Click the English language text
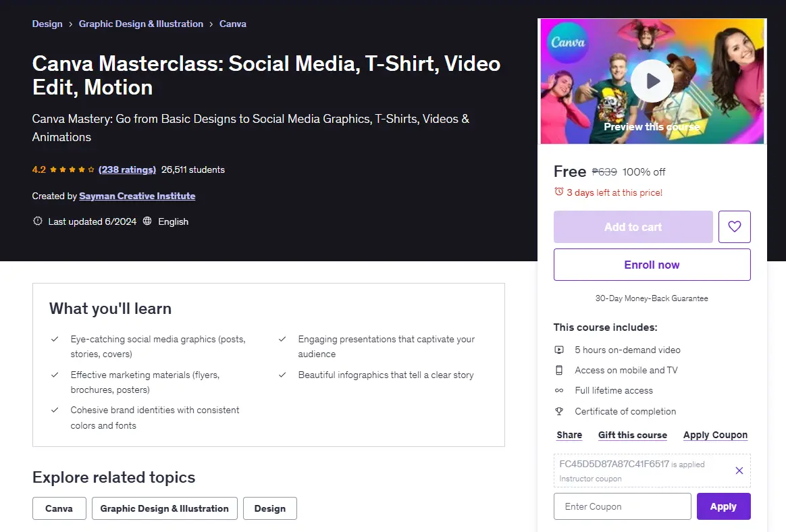786x532 pixels. click(174, 221)
